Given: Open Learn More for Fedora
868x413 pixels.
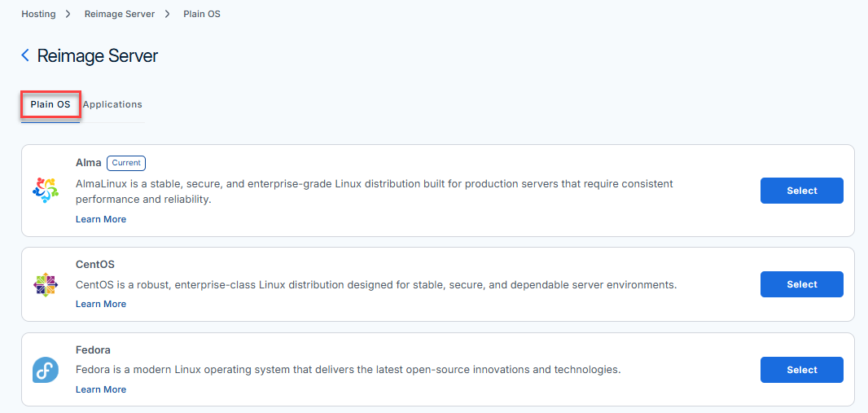Looking at the screenshot, I should coord(101,389).
